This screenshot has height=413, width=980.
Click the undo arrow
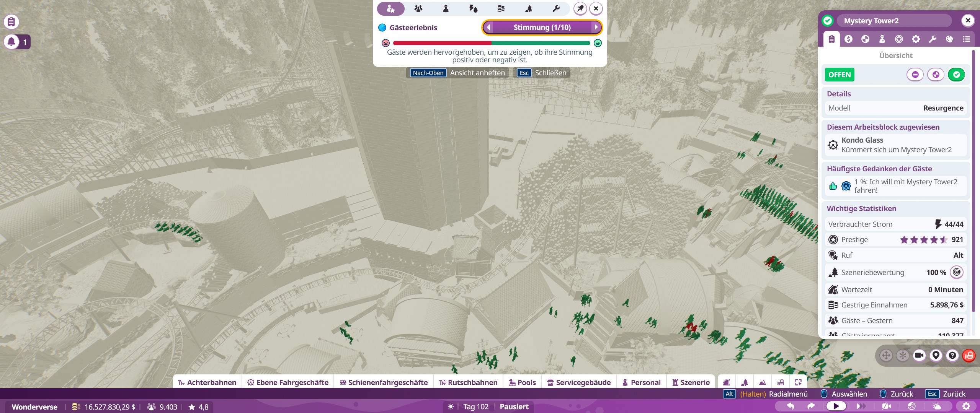coord(790,406)
